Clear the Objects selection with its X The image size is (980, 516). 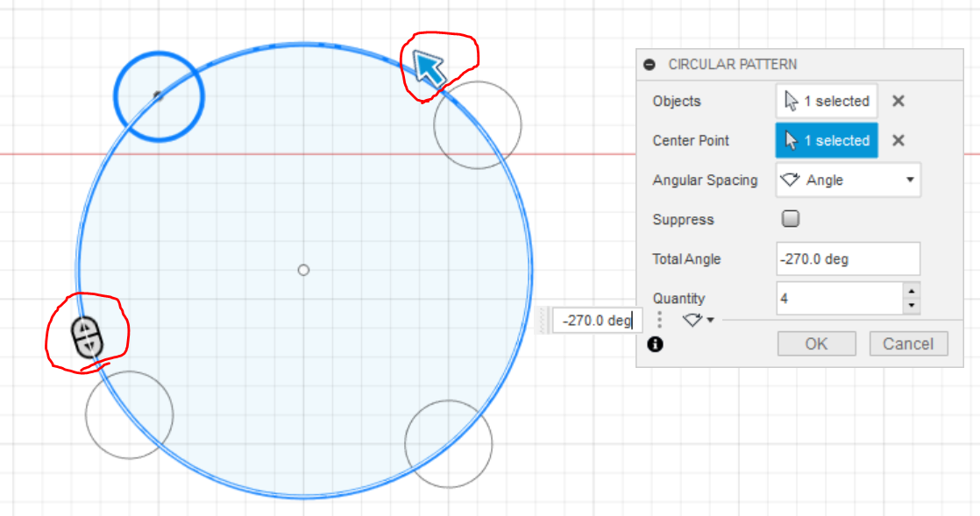[x=898, y=102]
